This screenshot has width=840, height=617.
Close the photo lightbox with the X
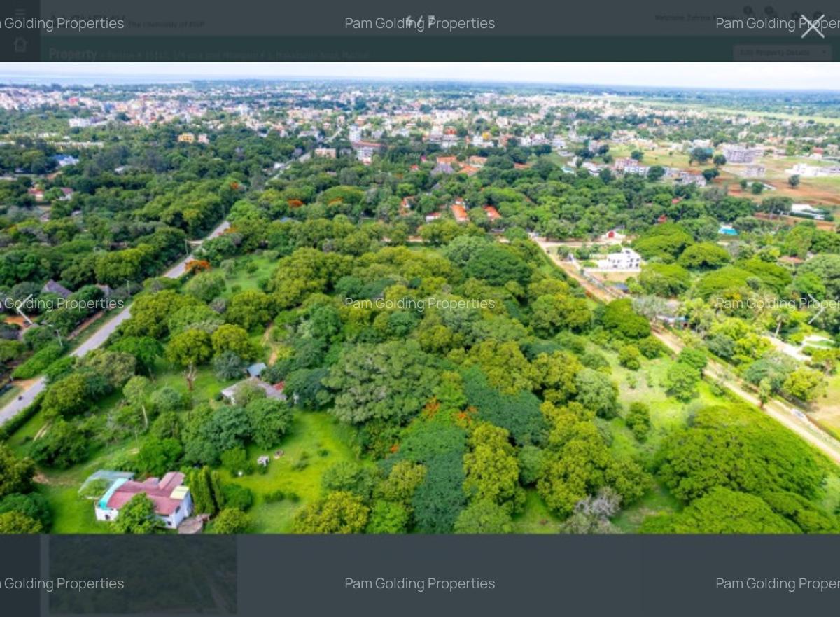812,28
